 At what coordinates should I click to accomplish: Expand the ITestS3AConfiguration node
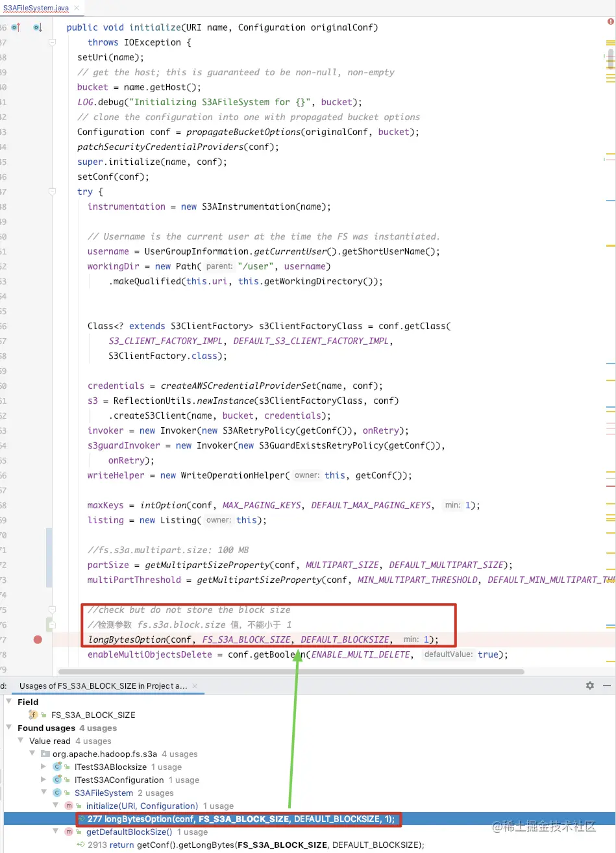pyautogui.click(x=44, y=780)
